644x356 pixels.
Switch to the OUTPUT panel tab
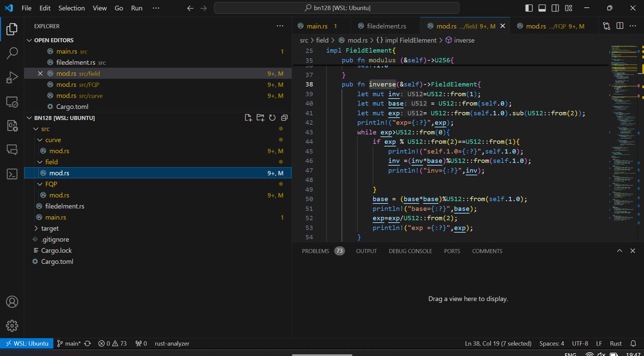[x=366, y=251]
